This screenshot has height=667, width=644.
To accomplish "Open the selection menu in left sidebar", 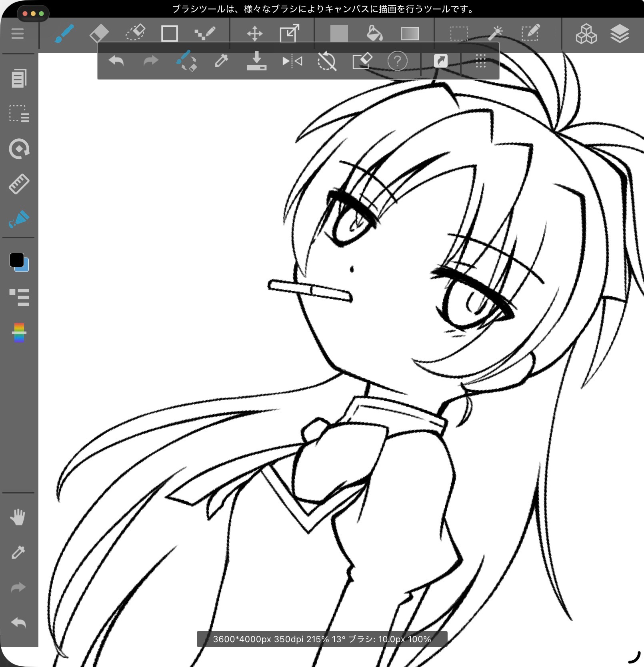I will tap(19, 114).
